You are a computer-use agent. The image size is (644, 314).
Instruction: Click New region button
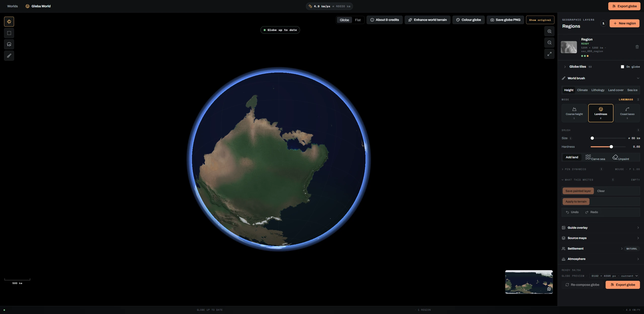tap(624, 23)
